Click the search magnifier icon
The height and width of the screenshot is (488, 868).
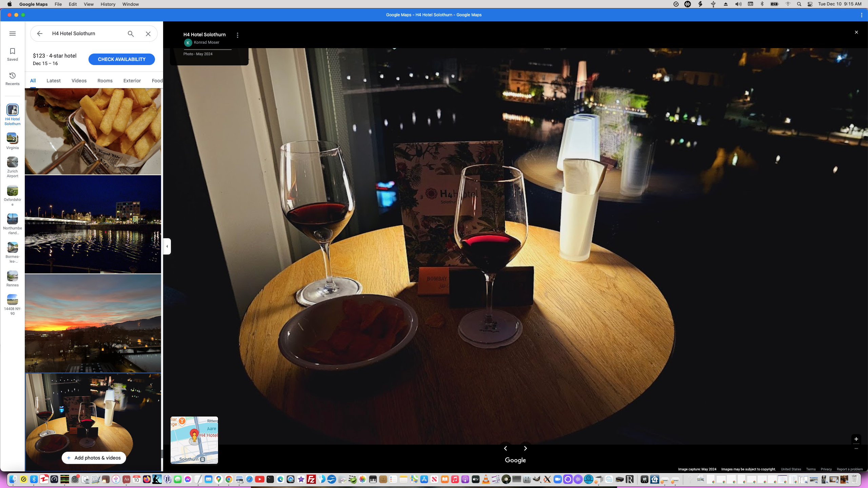pyautogui.click(x=131, y=34)
